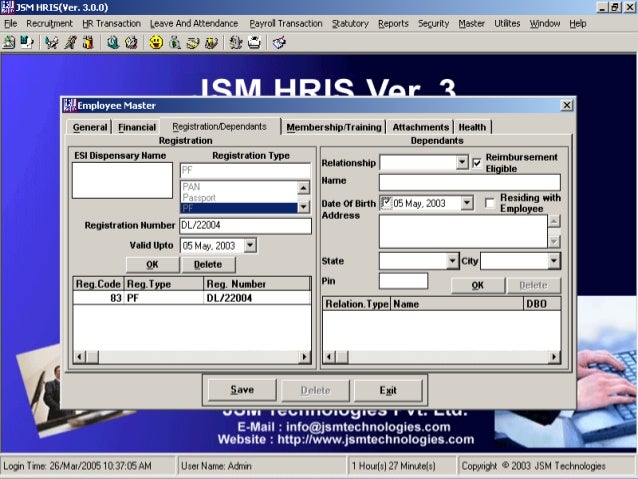Expand the City dropdown
The image size is (638, 479).
[553, 260]
